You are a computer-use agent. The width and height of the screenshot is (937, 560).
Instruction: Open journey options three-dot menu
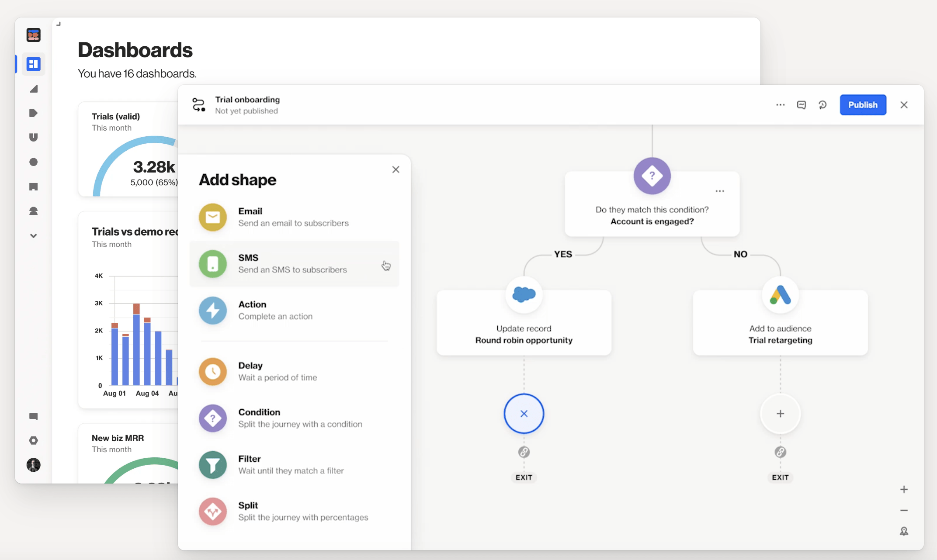click(780, 105)
